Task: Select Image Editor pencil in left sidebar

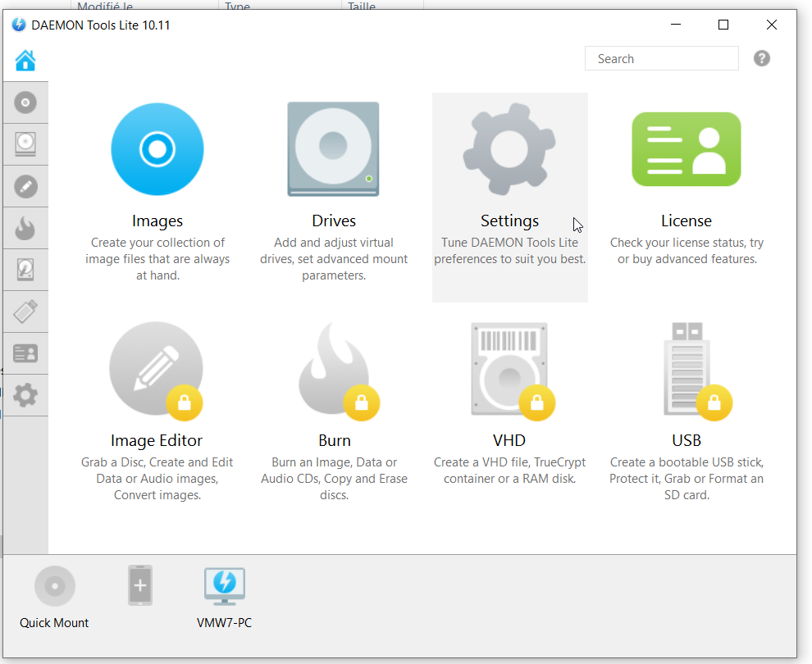Action: (25, 186)
